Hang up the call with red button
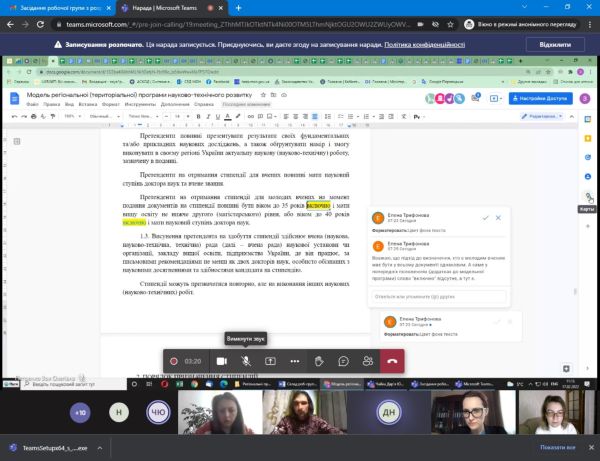Image resolution: width=600 pixels, height=461 pixels. pos(393,360)
